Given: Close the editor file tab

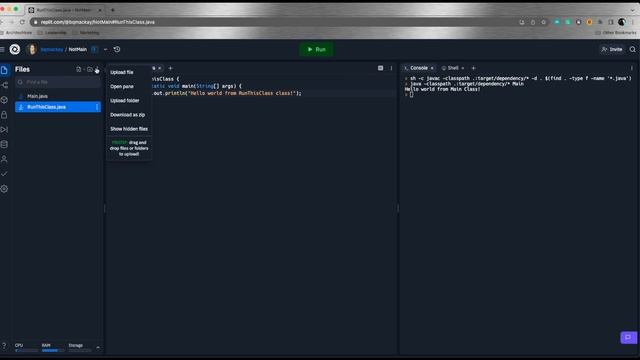Looking at the screenshot, I should (160, 68).
